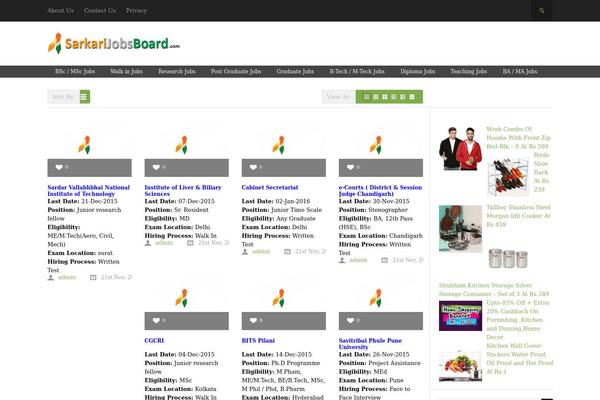Like the BITS Pilani job heart icon
600x400 pixels.
253,320
